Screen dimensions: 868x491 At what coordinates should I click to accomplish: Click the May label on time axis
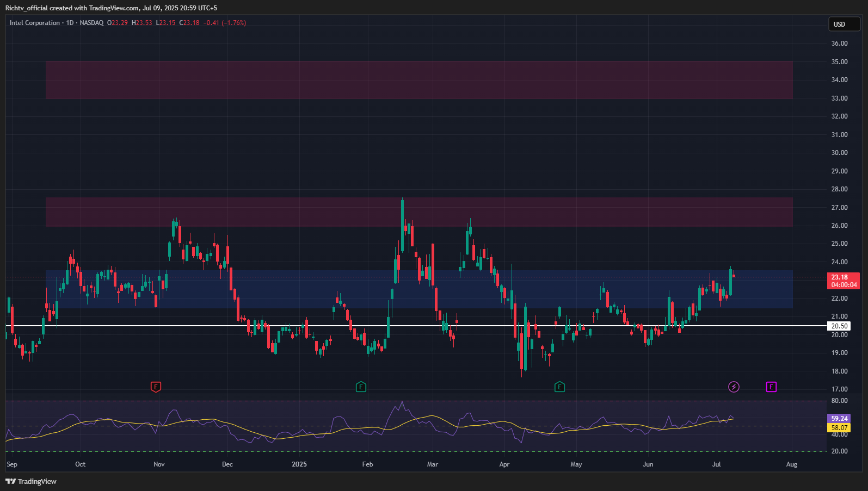(576, 464)
